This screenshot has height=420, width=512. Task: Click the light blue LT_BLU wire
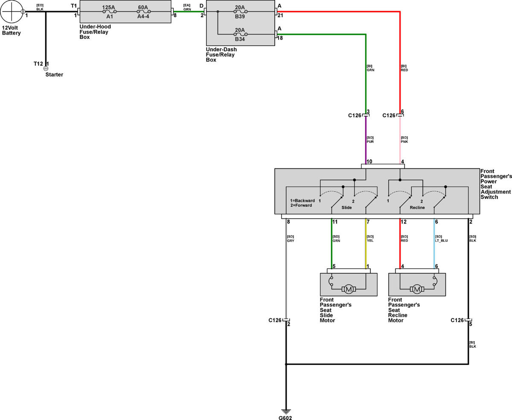point(434,243)
